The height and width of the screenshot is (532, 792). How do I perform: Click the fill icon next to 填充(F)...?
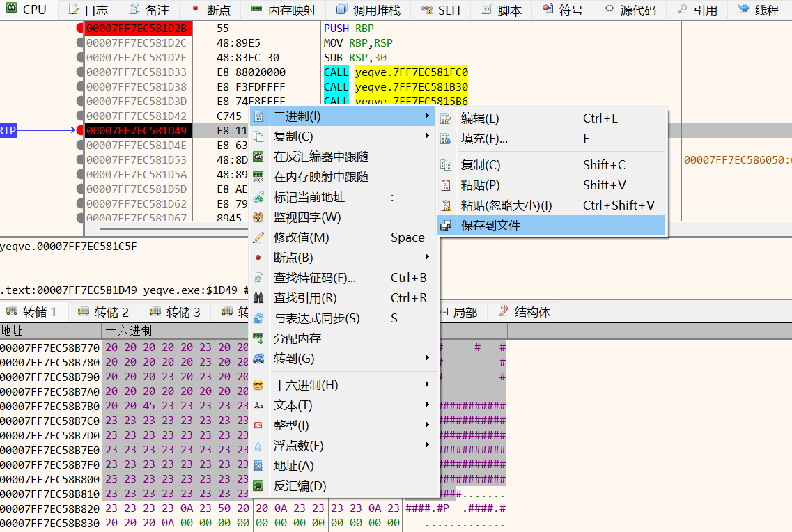coord(447,139)
